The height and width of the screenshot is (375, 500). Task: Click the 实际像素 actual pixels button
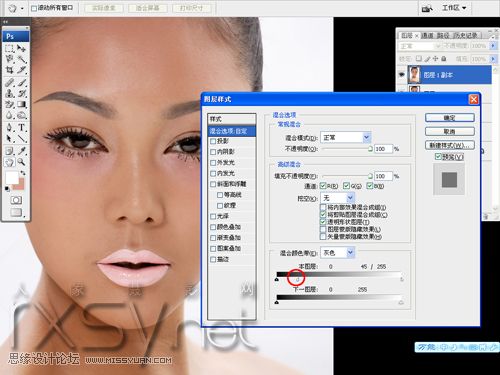[104, 8]
